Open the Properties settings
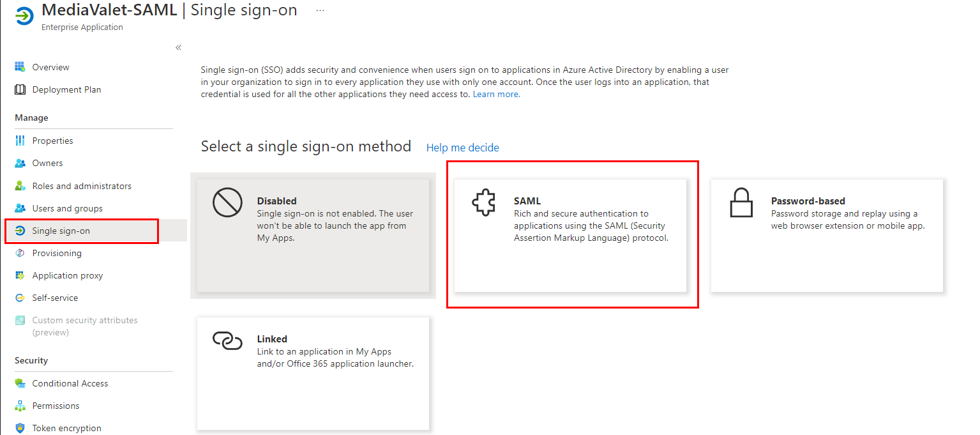This screenshot has width=980, height=435. point(52,140)
